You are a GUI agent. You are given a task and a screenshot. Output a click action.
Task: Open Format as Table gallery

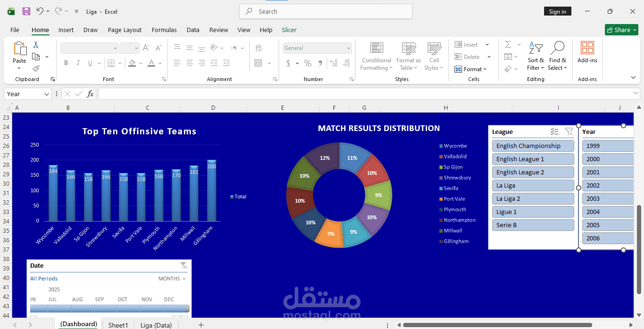[x=409, y=57]
